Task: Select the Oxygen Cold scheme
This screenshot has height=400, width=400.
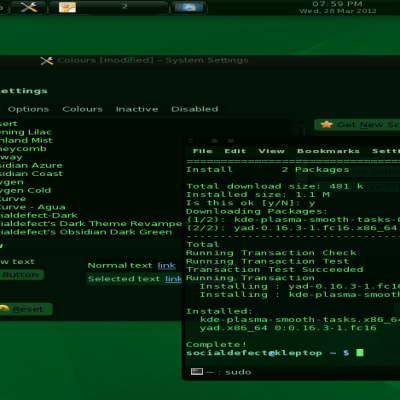Action: [x=25, y=190]
